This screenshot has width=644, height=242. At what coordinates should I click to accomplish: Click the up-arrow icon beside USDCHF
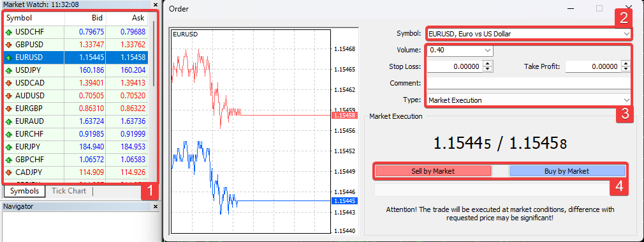(9, 32)
